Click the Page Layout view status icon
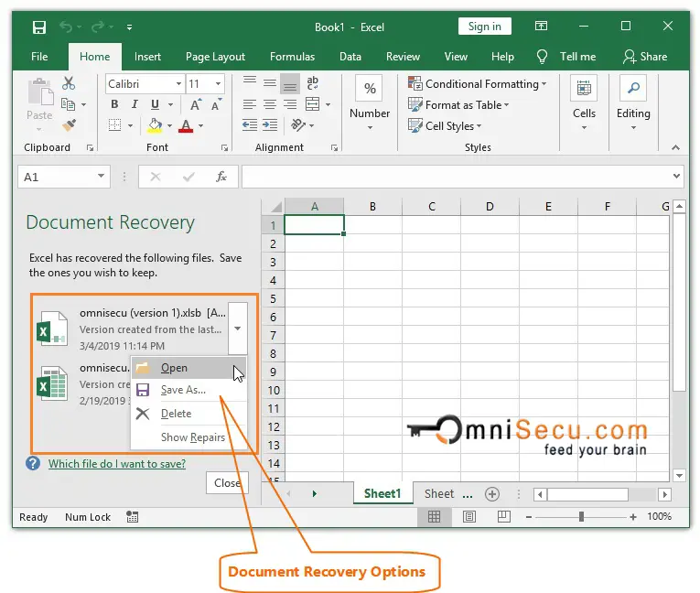700x593 pixels. [469, 517]
